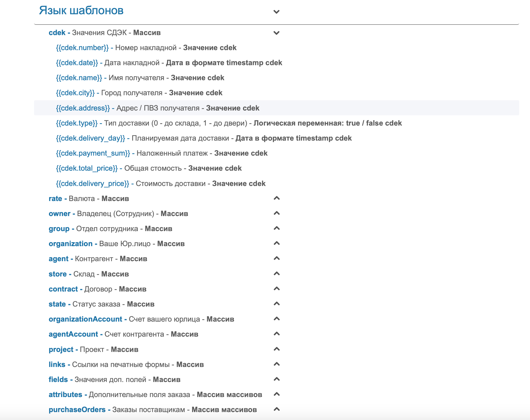Expand the rate 'Валюта' chevron

pyautogui.click(x=276, y=198)
